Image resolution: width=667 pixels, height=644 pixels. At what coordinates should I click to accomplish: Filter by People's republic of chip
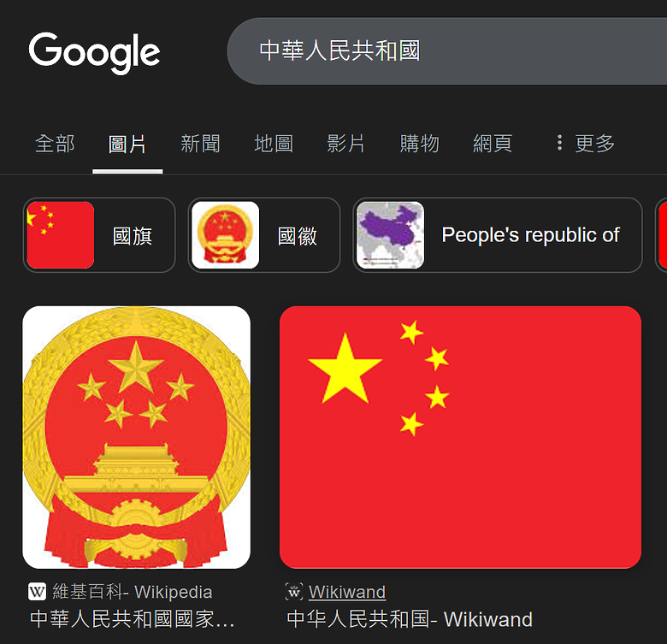tap(498, 235)
